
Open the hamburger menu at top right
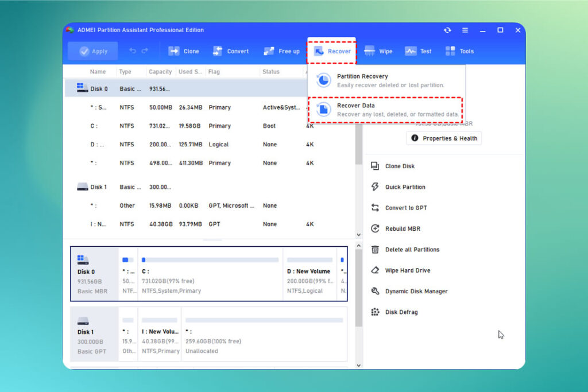tap(465, 30)
